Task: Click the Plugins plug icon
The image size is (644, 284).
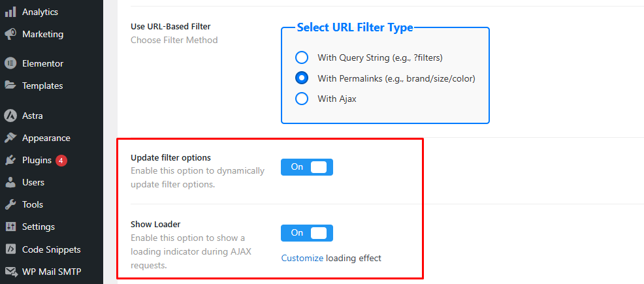Action: click(x=10, y=160)
